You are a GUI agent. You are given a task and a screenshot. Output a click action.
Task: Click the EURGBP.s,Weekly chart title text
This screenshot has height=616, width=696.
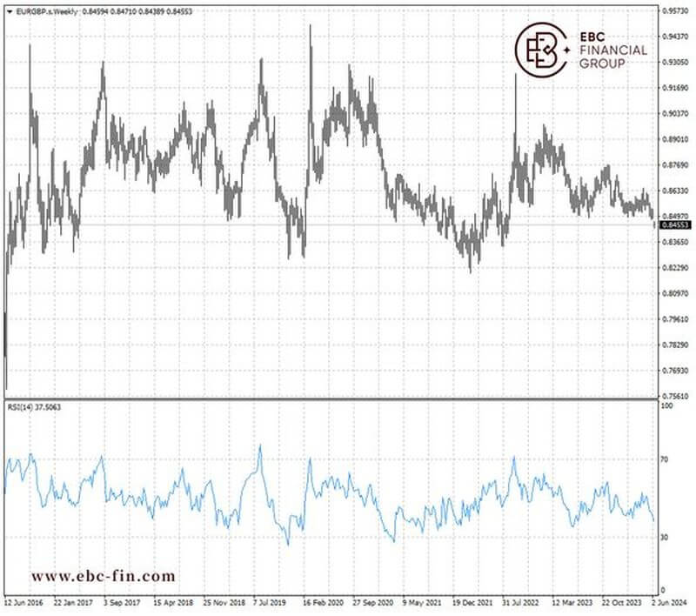[x=45, y=10]
